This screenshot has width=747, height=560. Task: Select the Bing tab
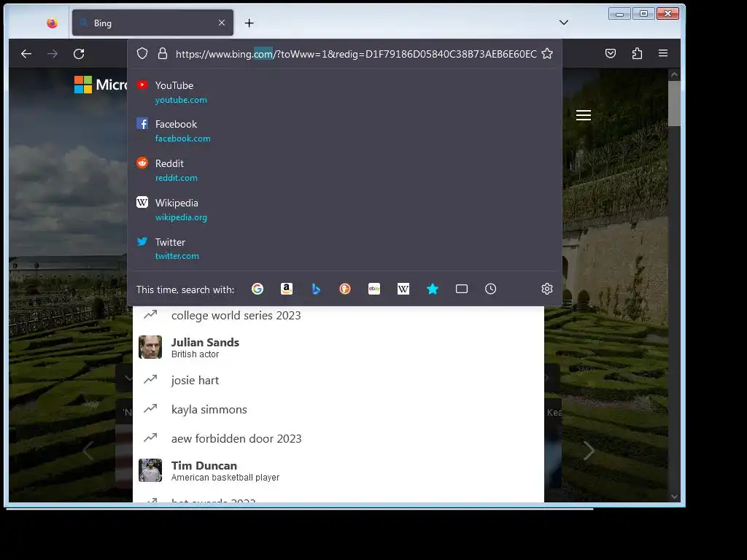click(152, 23)
